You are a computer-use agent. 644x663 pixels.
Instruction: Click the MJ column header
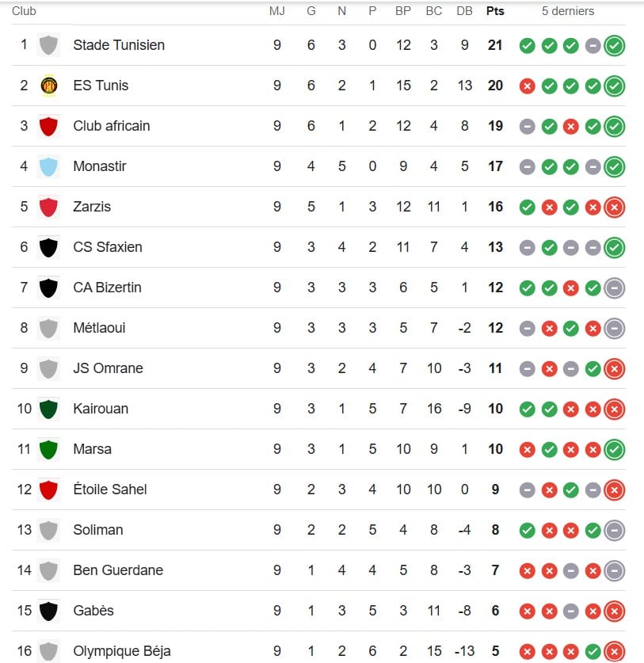276,11
